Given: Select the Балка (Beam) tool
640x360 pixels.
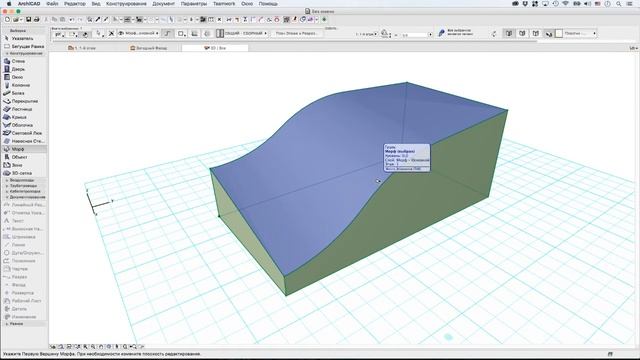Looking at the screenshot, I should [x=24, y=93].
